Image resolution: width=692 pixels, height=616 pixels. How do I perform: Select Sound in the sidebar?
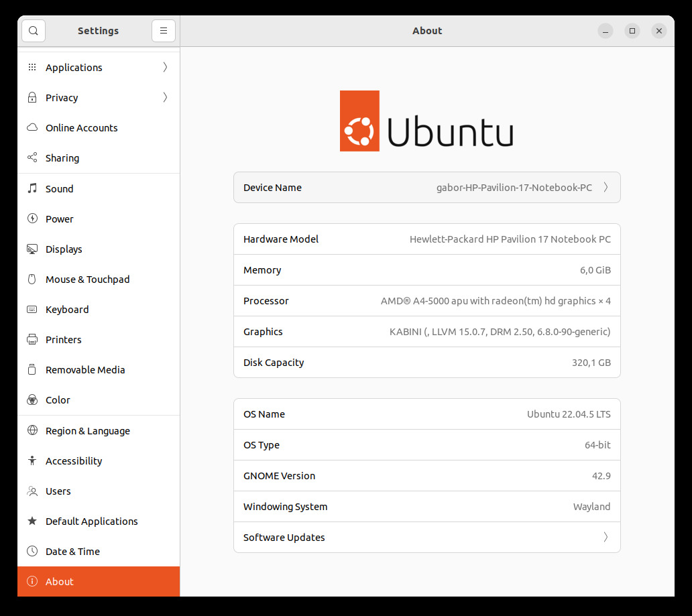(99, 189)
